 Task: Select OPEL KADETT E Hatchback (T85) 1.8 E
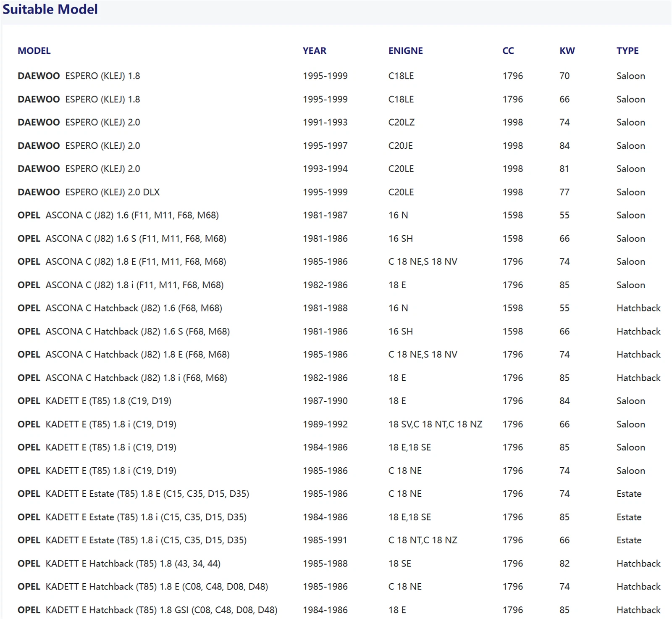[143, 587]
